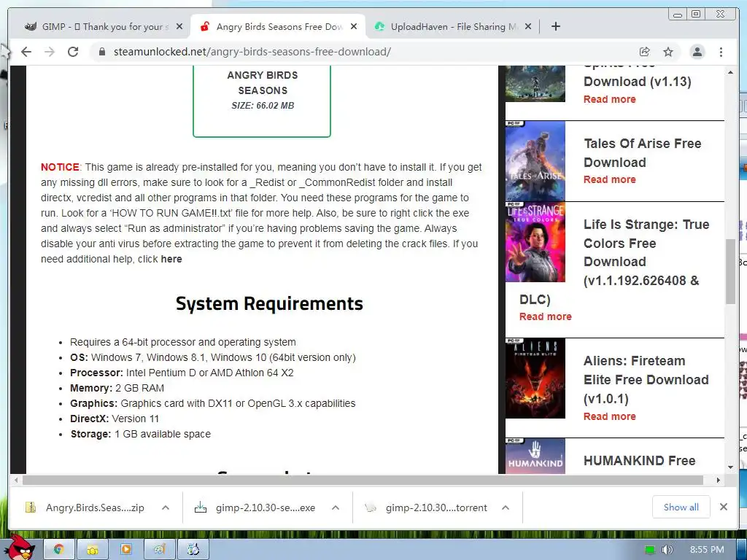Switch to the UploadHaven File Sharing tab
Screen dimensions: 747x560
[454, 27]
